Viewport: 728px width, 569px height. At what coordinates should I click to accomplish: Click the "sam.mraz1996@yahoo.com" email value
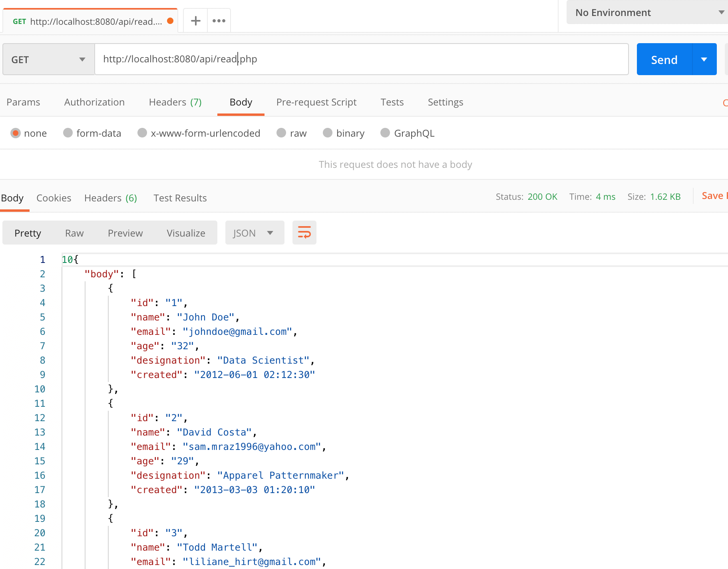[x=252, y=447]
